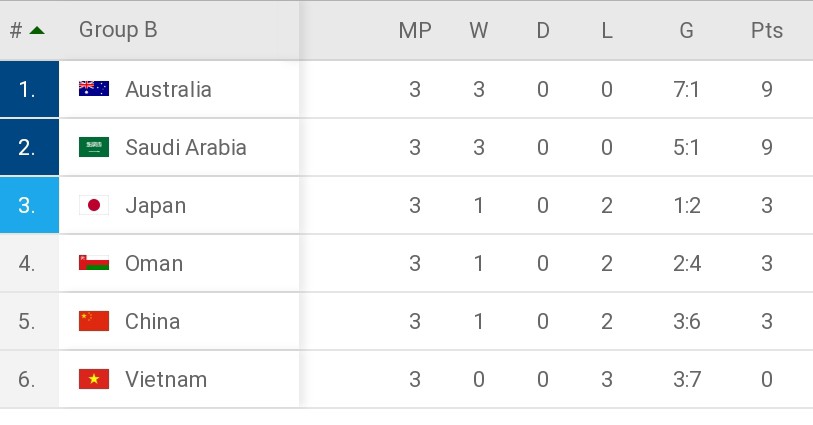Sort standings by D column header
This screenshot has width=813, height=425.
coord(543,30)
